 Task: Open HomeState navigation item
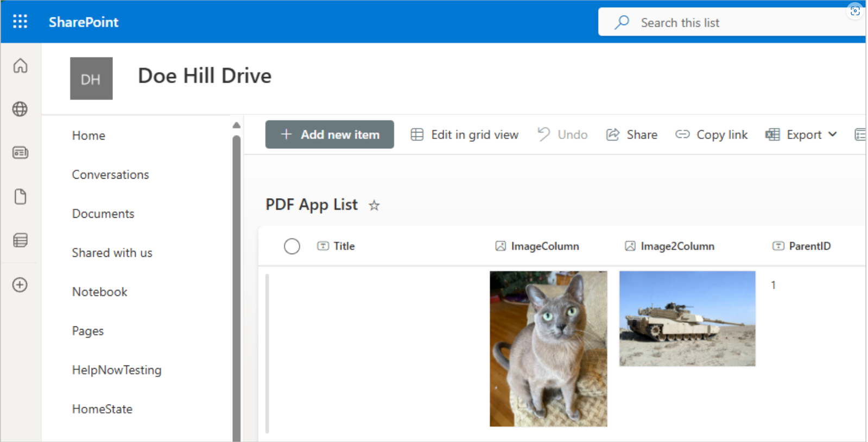(103, 409)
